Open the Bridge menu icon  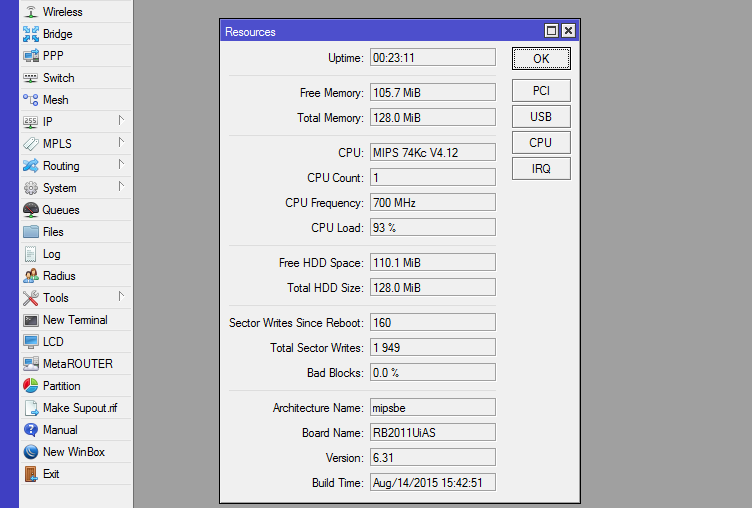tap(31, 34)
